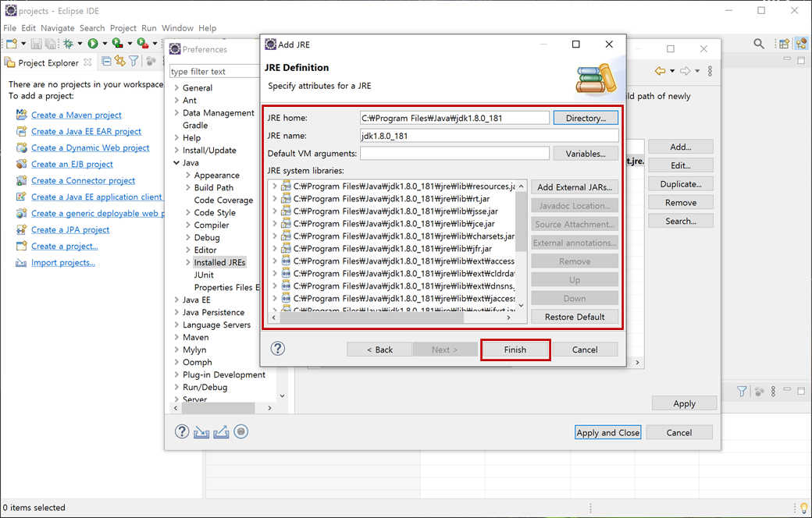Open the Help menu
The height and width of the screenshot is (518, 812).
pyautogui.click(x=208, y=28)
